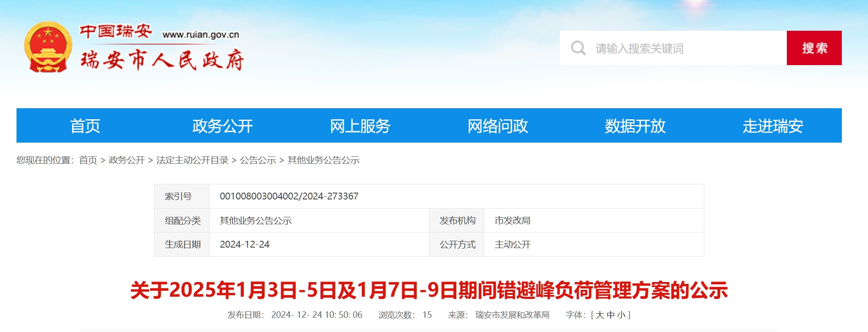Go to 政务公开 in the navigation bar
Screen dimensions: 868x332
pyautogui.click(x=222, y=126)
